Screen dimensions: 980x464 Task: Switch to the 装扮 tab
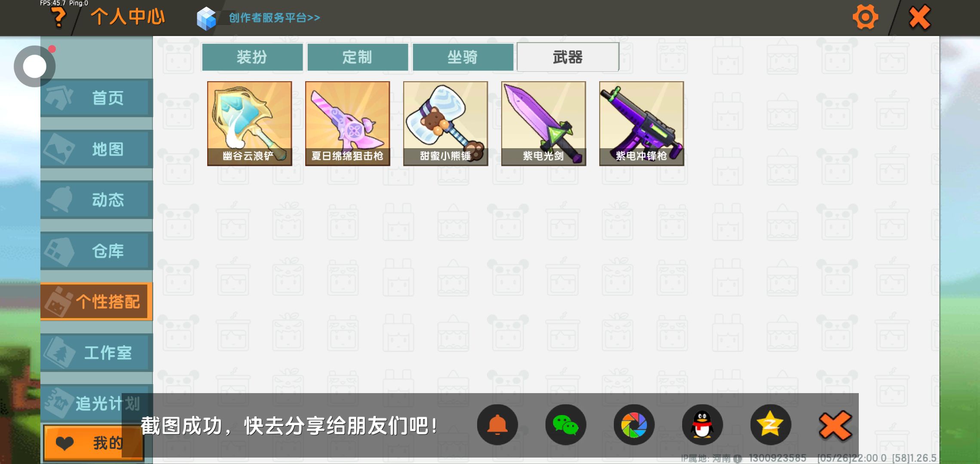coord(252,57)
